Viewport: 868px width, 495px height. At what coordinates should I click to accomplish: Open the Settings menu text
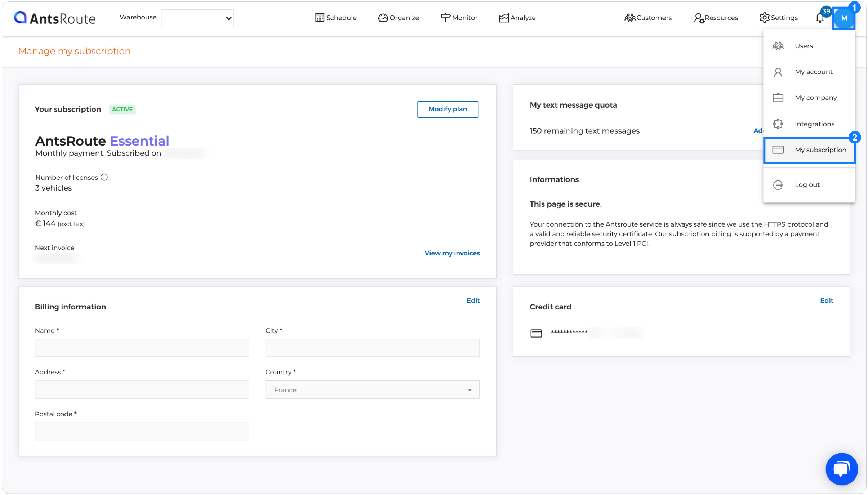pos(784,18)
